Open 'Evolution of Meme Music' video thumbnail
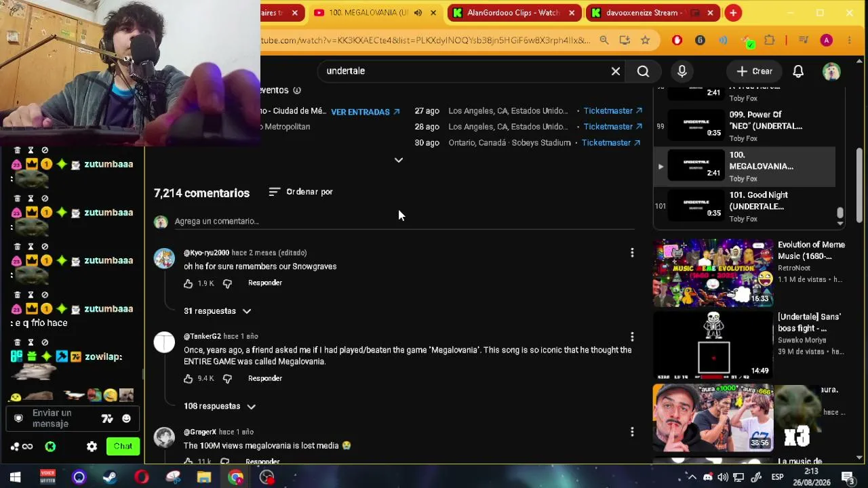Screen dimensions: 868x488 click(713, 272)
